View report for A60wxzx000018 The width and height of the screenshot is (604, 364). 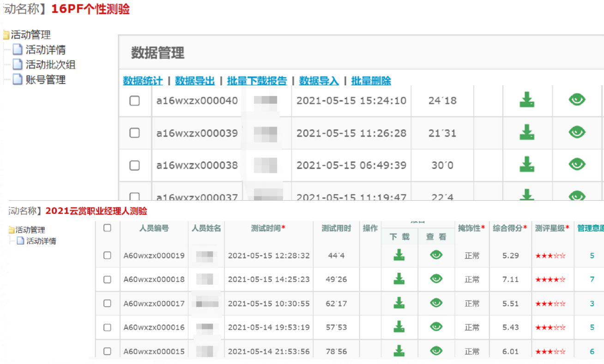436,278
